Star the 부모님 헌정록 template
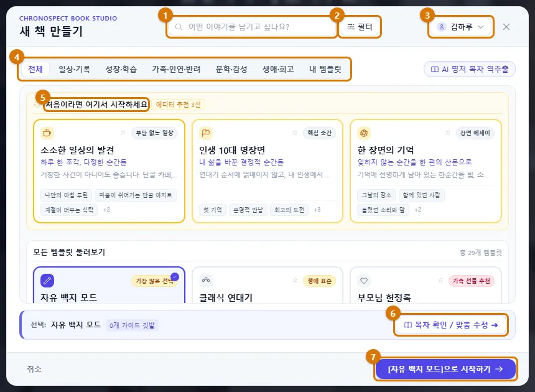Image resolution: width=535 pixels, height=392 pixels. (x=440, y=281)
